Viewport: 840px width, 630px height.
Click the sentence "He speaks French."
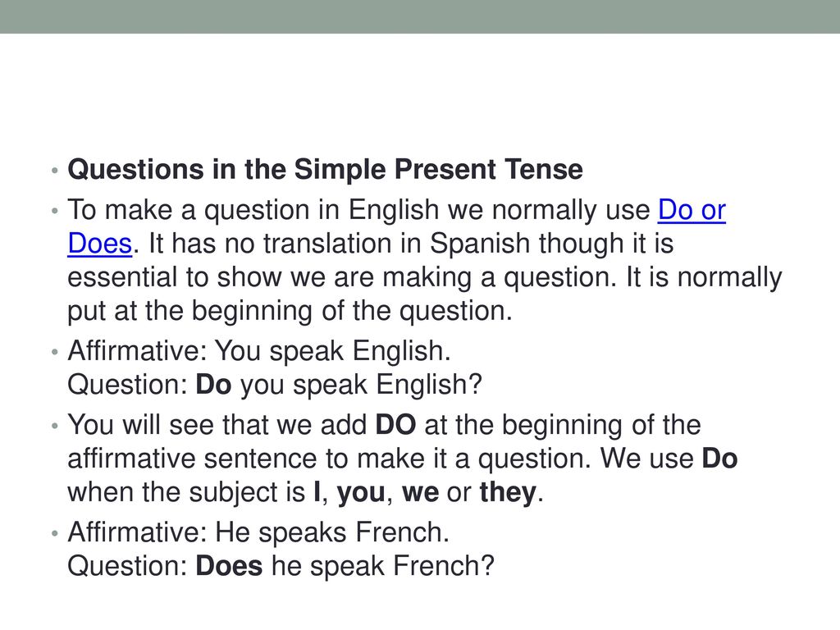pos(332,532)
